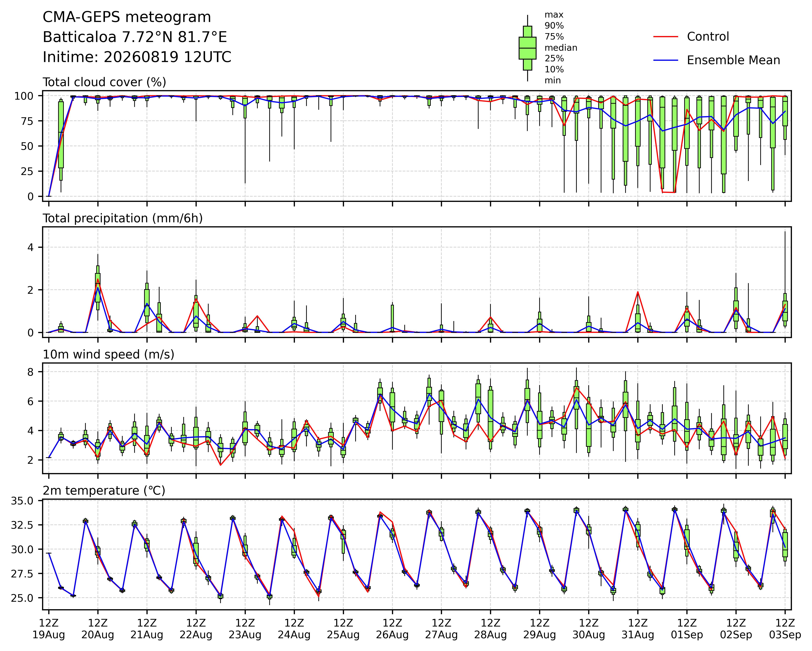Click the 12Z 25Aug x-axis label
812x651 pixels.
343,629
